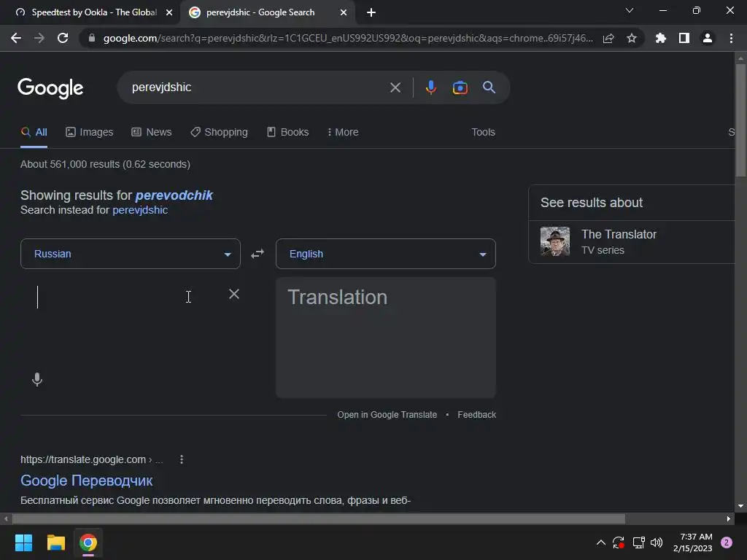Open File Explorer from taskbar
The height and width of the screenshot is (560, 747).
tap(55, 542)
